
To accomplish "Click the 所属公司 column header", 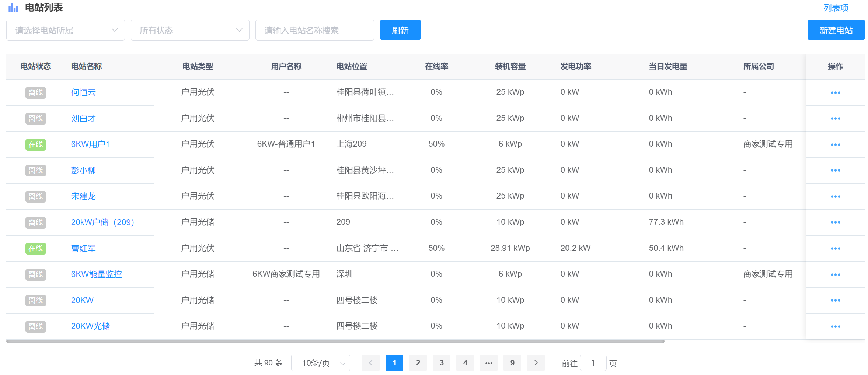I will tap(759, 66).
